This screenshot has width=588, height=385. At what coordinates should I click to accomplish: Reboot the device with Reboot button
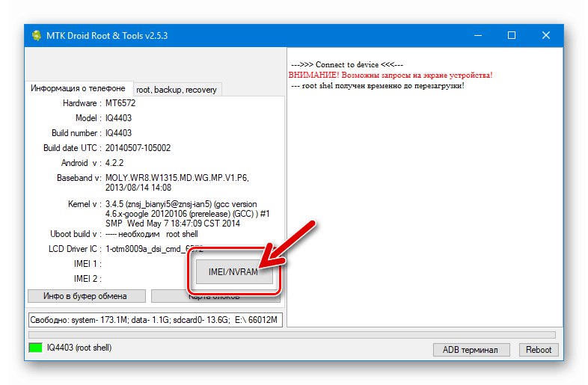click(539, 350)
